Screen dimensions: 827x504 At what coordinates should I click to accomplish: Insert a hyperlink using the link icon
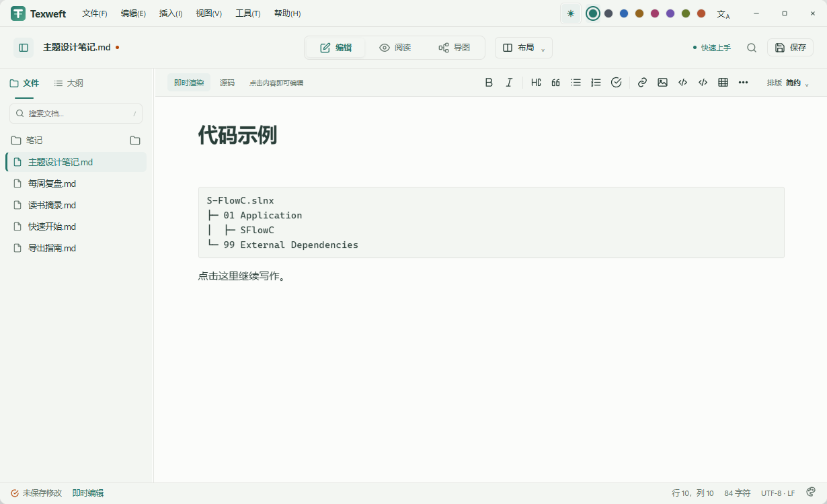click(642, 83)
